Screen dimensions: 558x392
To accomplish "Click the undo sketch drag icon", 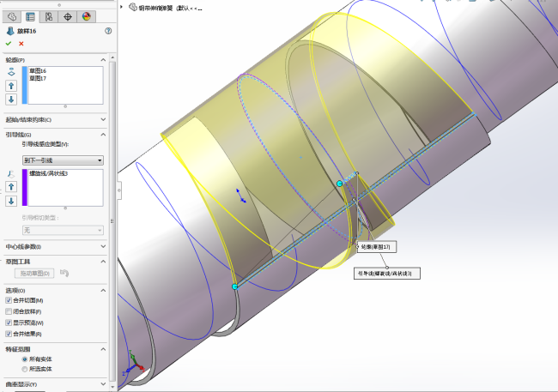I will (64, 273).
